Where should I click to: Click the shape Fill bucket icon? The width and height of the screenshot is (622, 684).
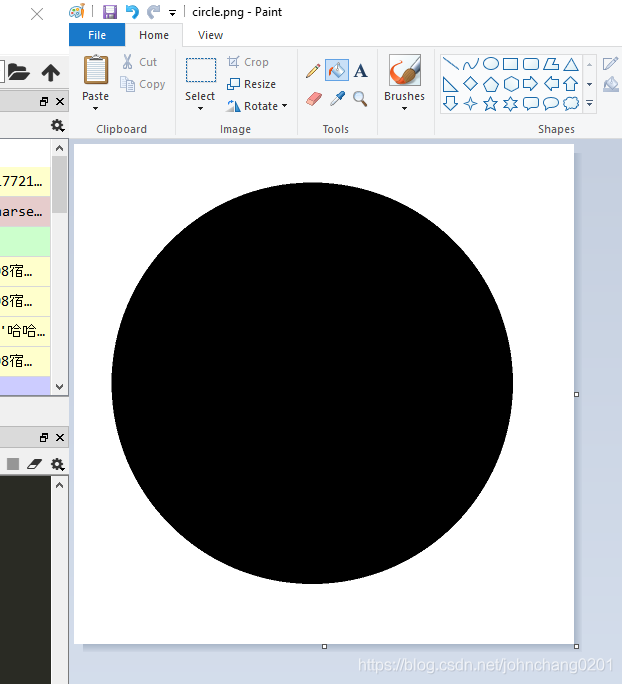click(x=611, y=84)
